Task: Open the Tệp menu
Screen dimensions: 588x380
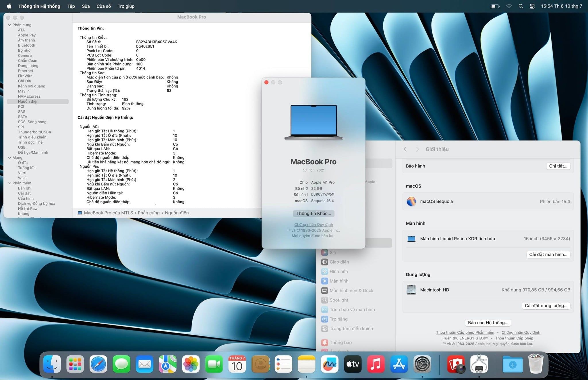Action: pos(71,6)
